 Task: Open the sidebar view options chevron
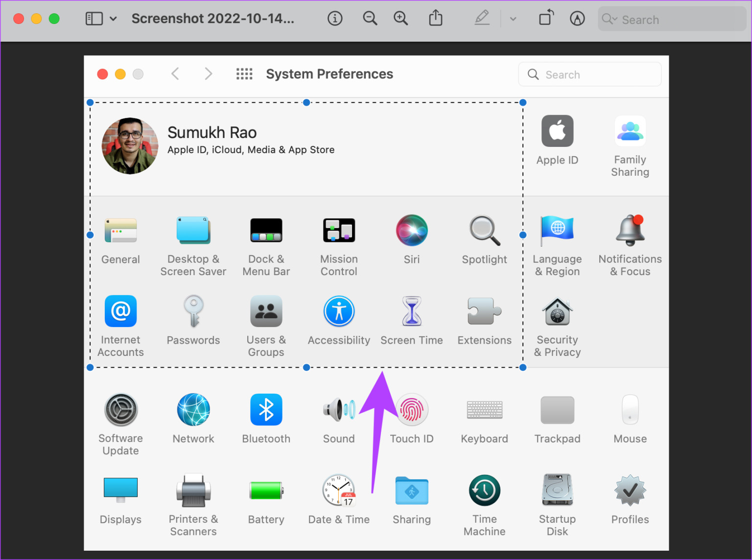(x=114, y=18)
